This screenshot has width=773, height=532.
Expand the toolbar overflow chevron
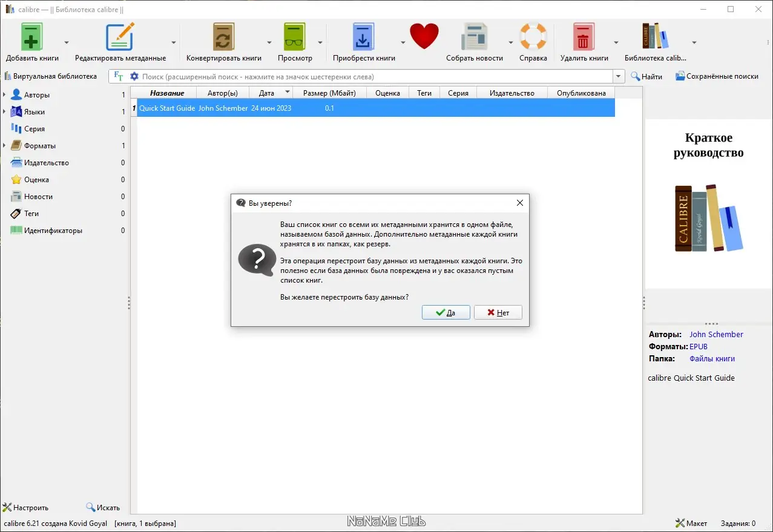[768, 42]
